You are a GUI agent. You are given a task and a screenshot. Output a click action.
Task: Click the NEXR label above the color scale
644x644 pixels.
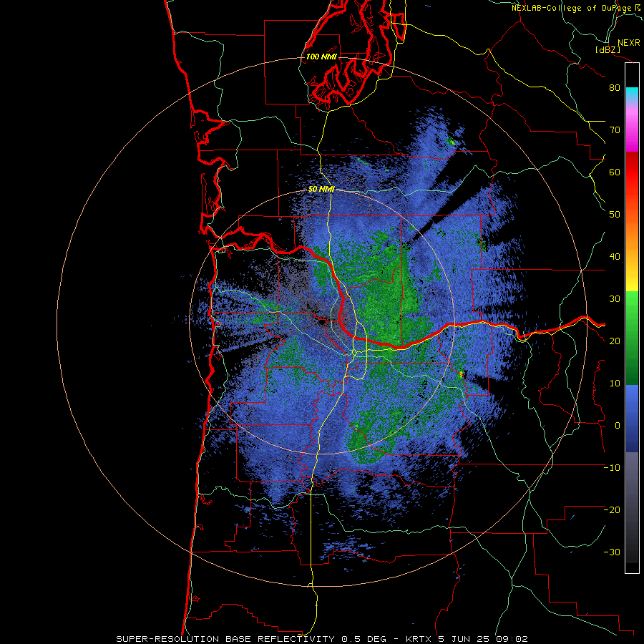point(629,43)
